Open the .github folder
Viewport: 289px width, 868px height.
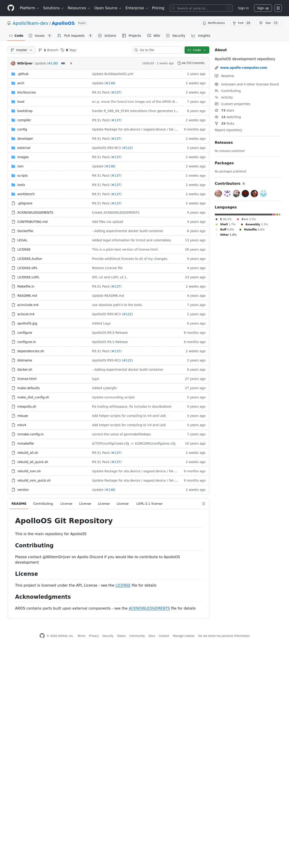click(23, 74)
